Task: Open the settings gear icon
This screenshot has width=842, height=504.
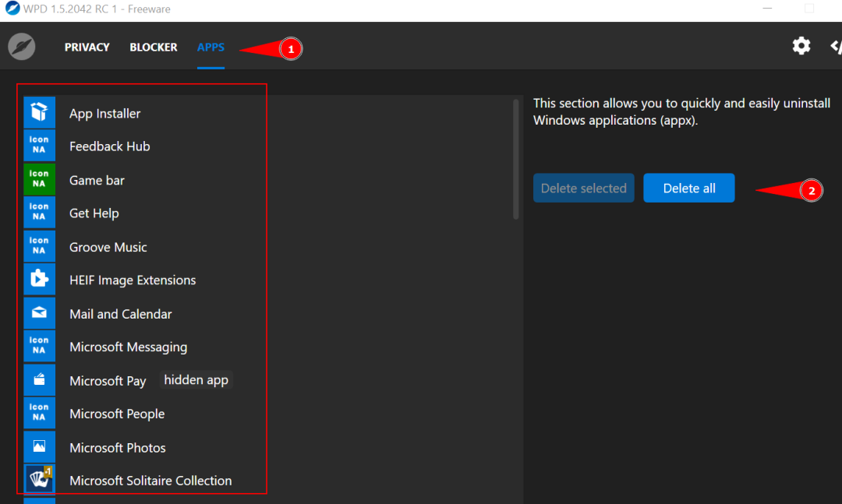Action: tap(801, 46)
